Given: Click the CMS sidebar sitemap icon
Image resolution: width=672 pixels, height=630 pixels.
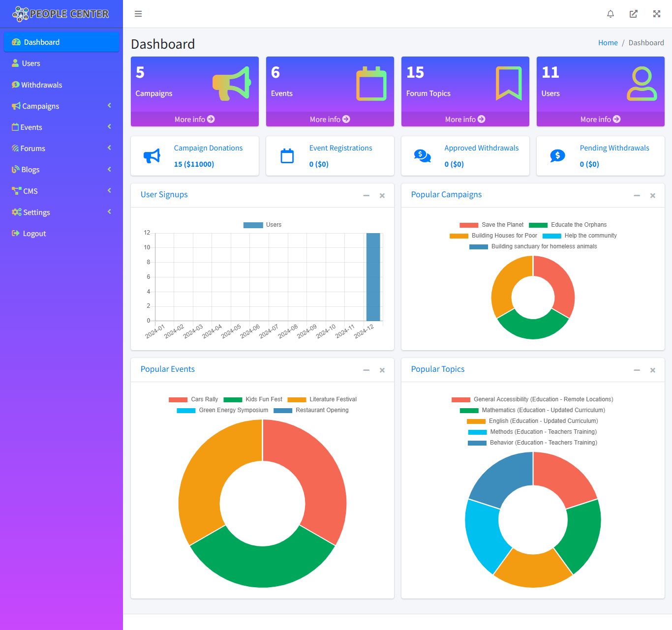Looking at the screenshot, I should pyautogui.click(x=17, y=191).
